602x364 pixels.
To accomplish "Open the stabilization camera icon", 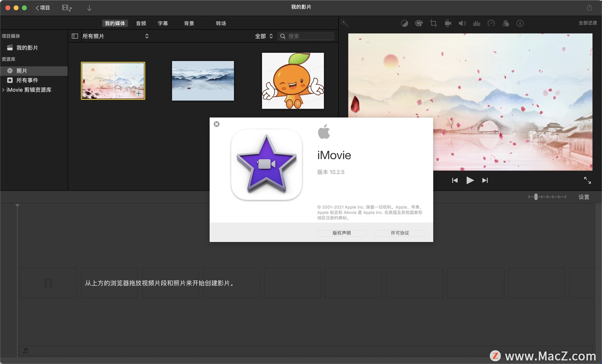I will 448,23.
